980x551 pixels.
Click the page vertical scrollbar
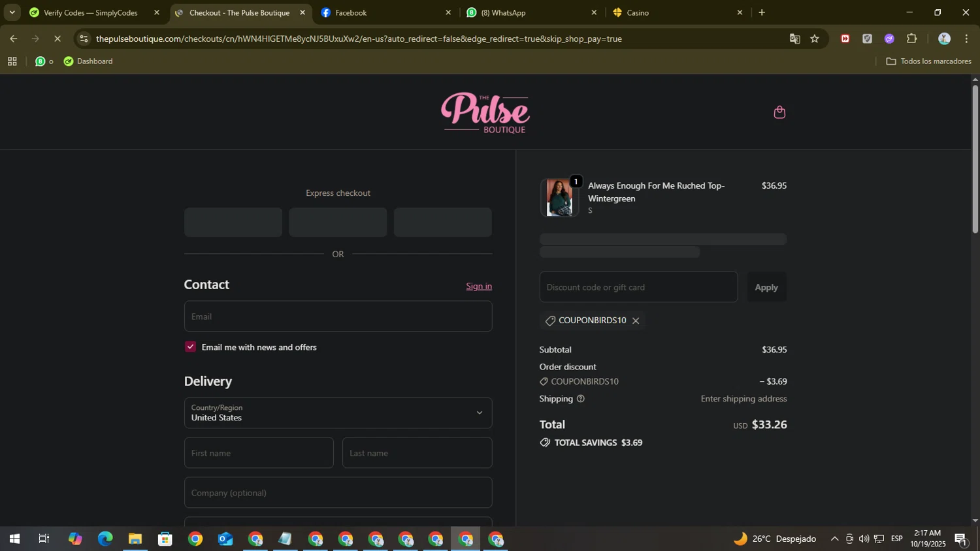(x=975, y=159)
